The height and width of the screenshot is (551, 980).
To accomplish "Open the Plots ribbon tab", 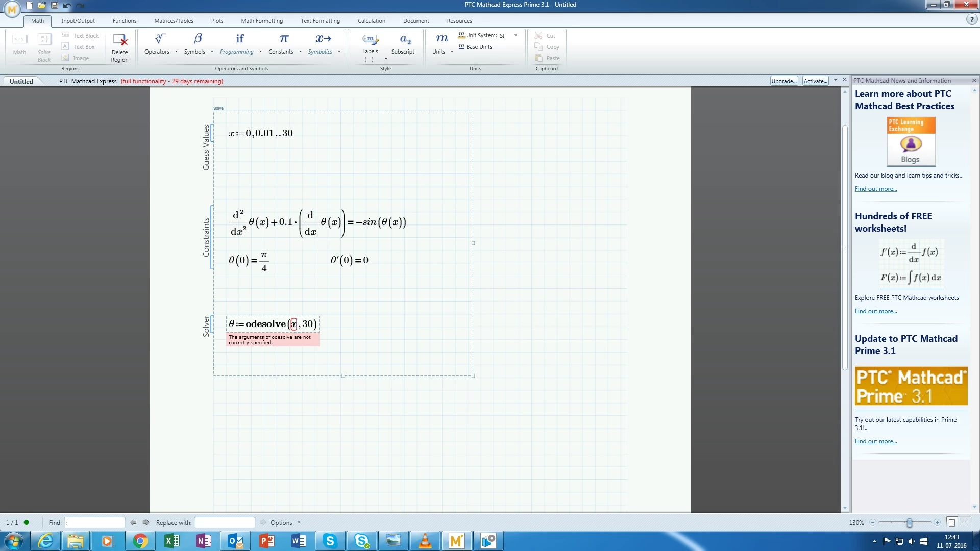I will (x=217, y=21).
